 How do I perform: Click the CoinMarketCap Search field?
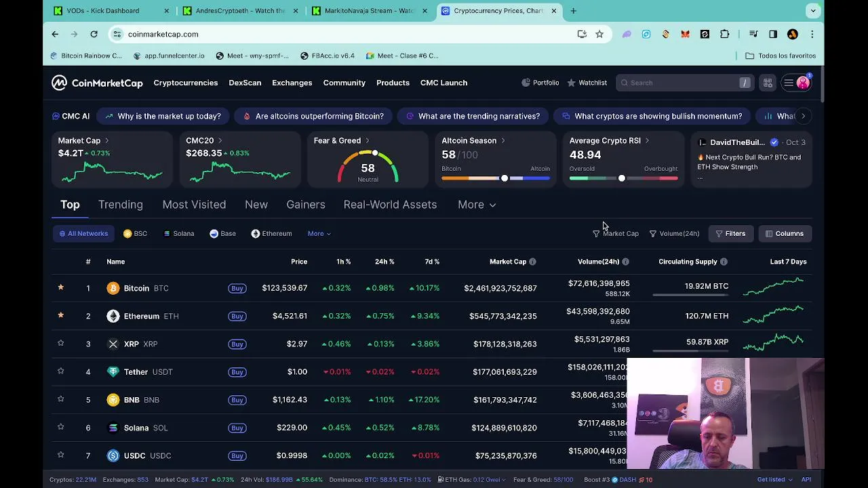(684, 83)
